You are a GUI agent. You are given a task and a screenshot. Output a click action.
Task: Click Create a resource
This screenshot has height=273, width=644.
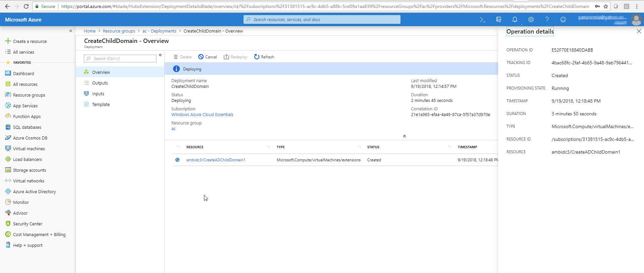click(30, 41)
